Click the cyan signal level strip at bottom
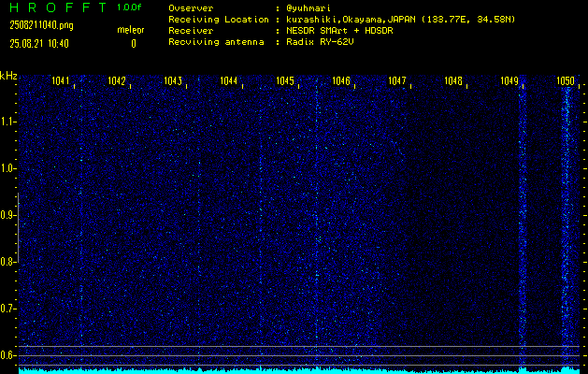The width and height of the screenshot is (588, 374). 299,370
